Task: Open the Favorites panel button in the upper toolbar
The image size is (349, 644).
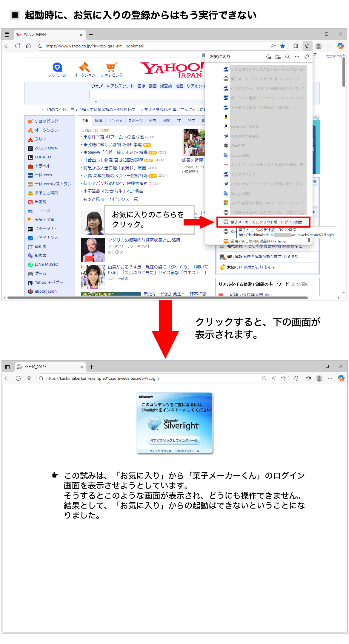Action: [x=308, y=46]
